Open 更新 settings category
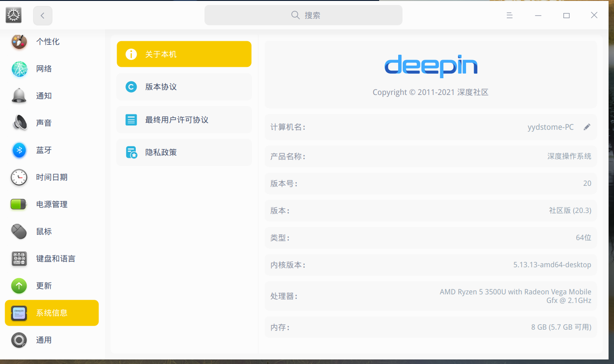 coord(52,286)
